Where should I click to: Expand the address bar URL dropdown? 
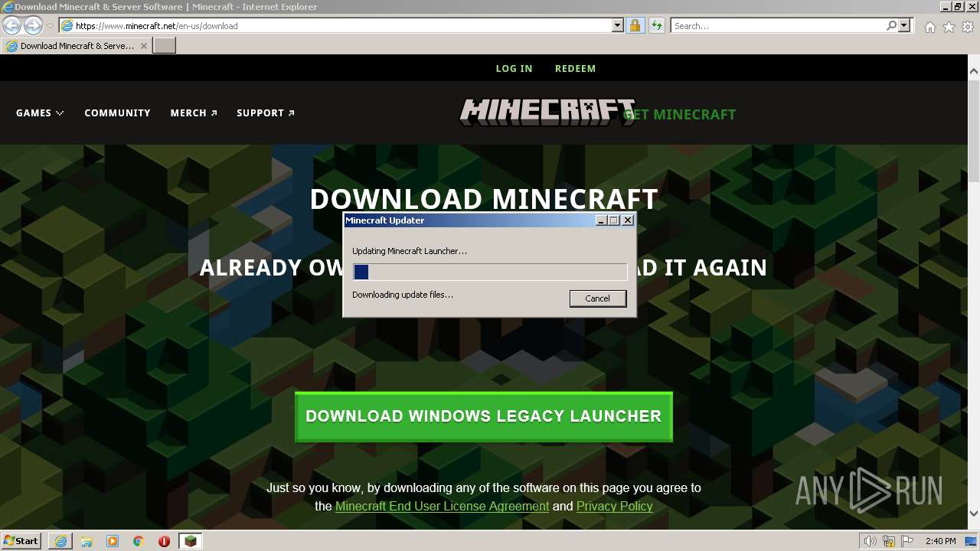tap(618, 25)
